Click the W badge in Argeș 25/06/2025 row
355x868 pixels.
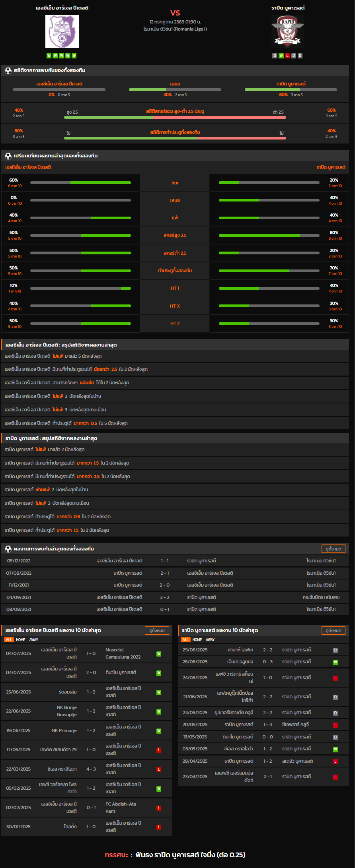(x=159, y=692)
